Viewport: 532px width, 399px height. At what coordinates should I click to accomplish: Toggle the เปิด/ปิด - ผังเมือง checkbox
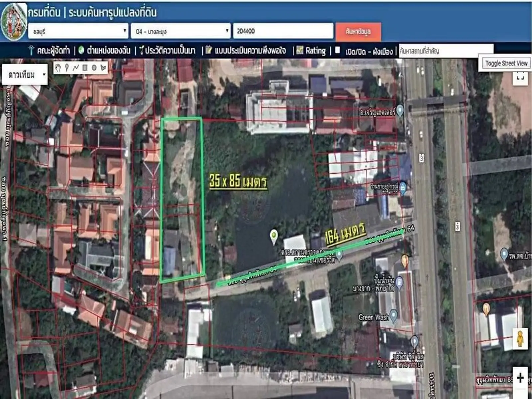tap(337, 50)
